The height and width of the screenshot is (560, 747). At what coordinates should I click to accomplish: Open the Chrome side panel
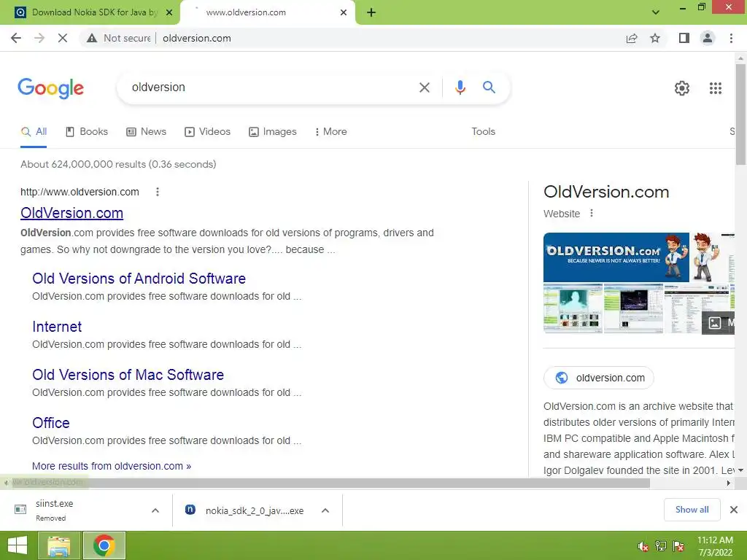click(684, 38)
